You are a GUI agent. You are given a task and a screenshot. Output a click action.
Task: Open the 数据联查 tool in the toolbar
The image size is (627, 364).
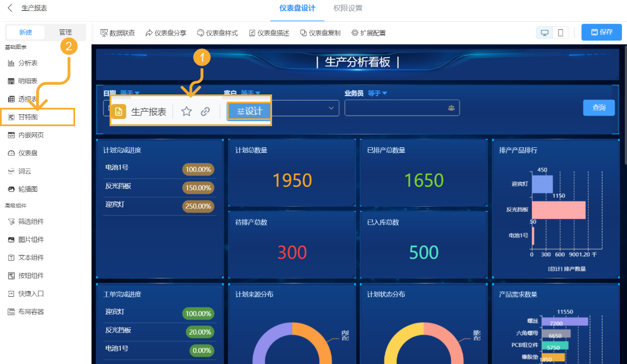[117, 33]
